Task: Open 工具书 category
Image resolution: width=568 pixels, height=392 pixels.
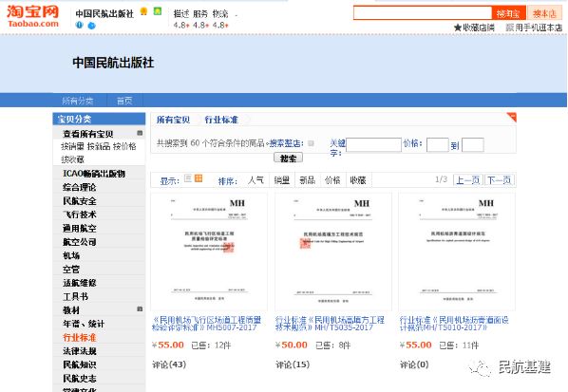Action: tap(75, 296)
